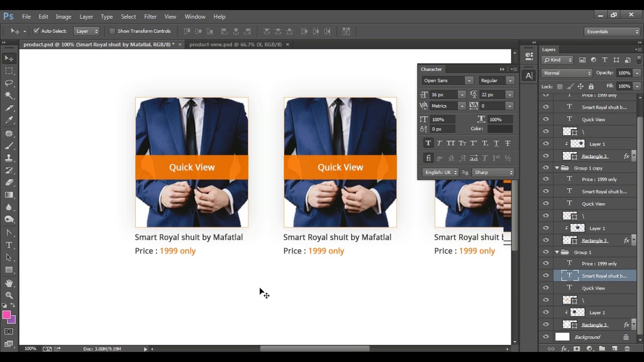Viewport: 644px width, 362px height.
Task: Select the Magic Wand tool
Action: (9, 96)
